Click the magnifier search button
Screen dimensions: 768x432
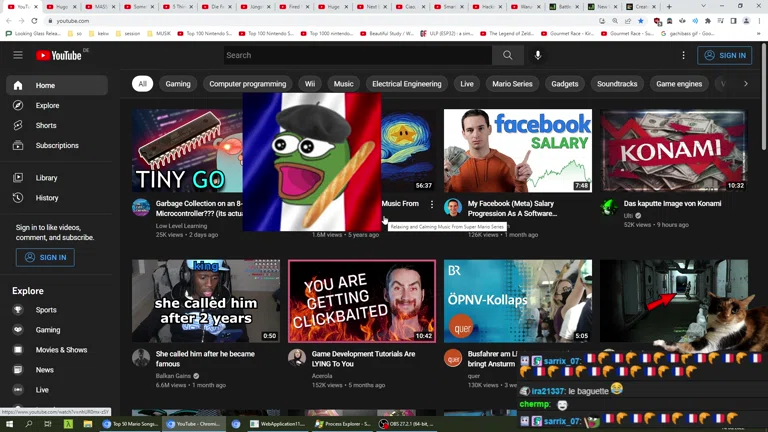[x=507, y=56]
